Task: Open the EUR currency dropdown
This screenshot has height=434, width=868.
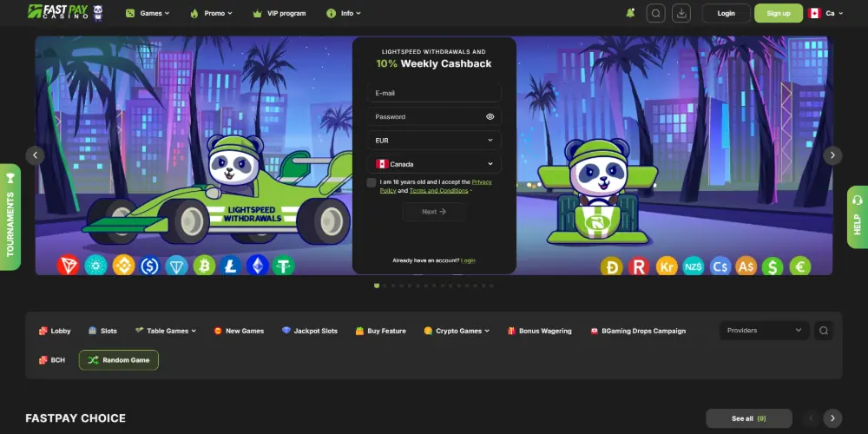Action: (434, 141)
